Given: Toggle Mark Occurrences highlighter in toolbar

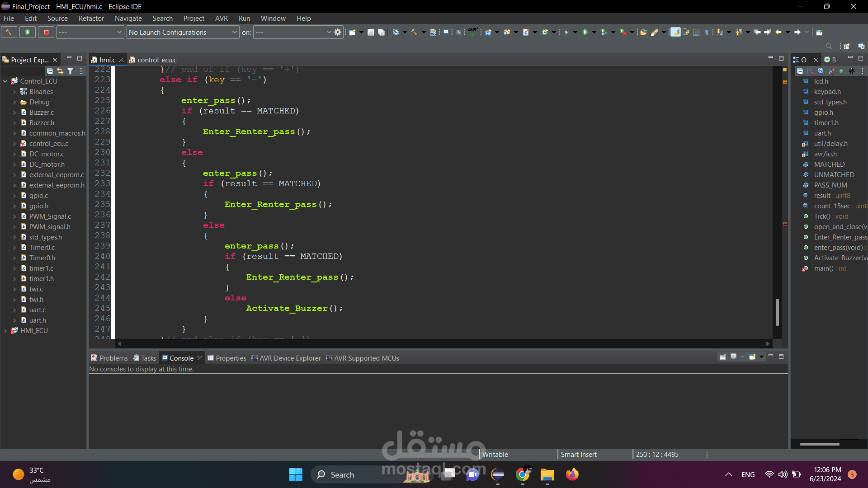Looking at the screenshot, I should click(x=675, y=32).
